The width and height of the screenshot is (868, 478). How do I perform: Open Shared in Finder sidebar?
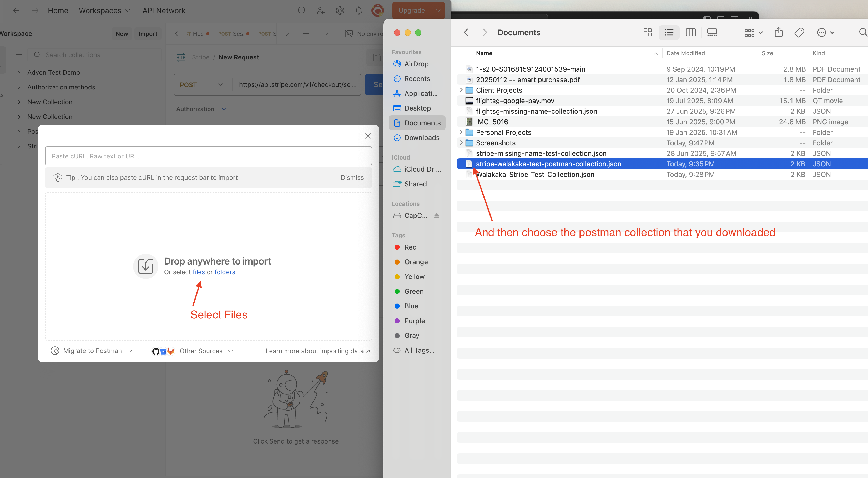point(417,184)
